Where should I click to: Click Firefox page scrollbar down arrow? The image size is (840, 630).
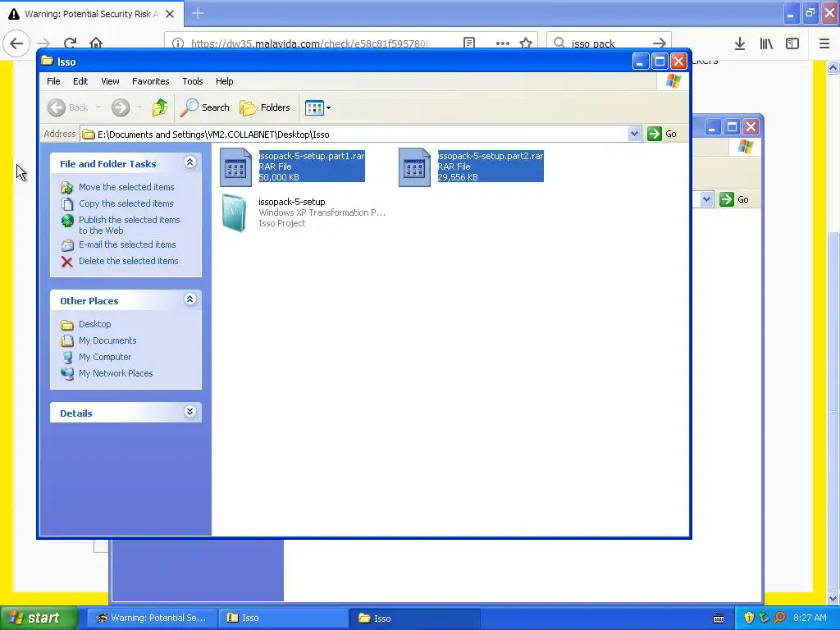point(833,598)
